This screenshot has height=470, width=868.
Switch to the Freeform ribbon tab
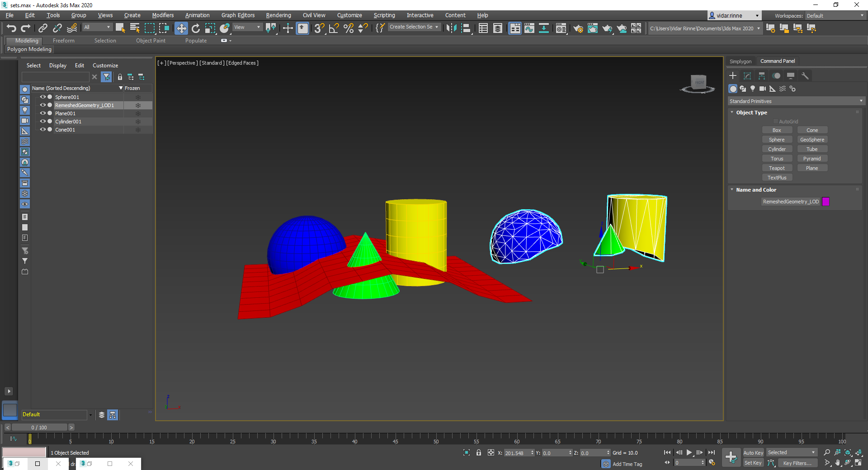pos(63,40)
